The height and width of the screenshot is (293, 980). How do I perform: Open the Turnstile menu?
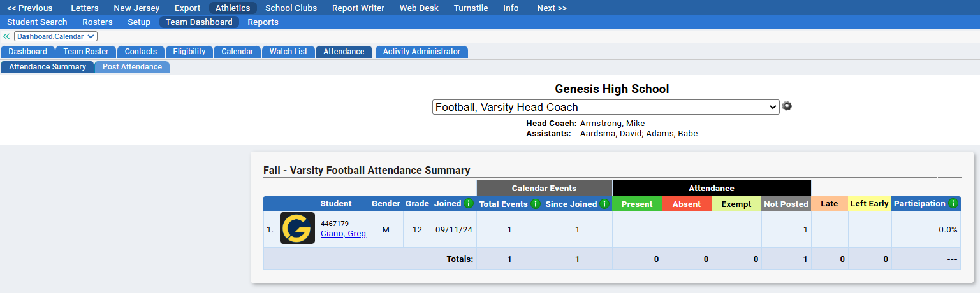[x=471, y=8]
